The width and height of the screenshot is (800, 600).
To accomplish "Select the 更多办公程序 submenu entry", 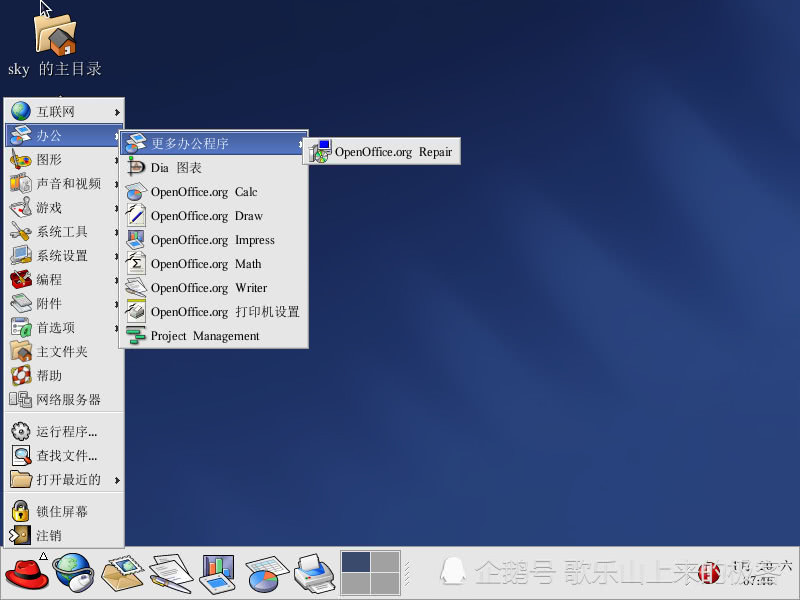I will click(214, 143).
